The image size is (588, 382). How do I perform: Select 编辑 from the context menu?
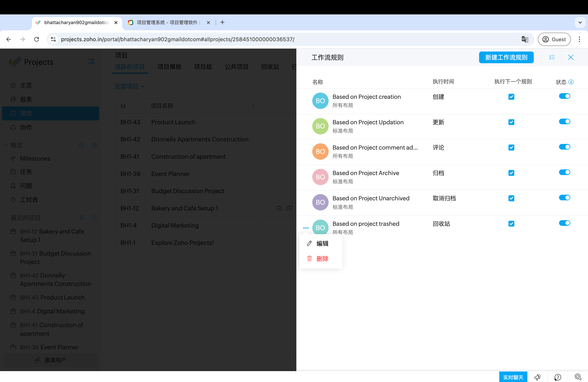pos(322,243)
